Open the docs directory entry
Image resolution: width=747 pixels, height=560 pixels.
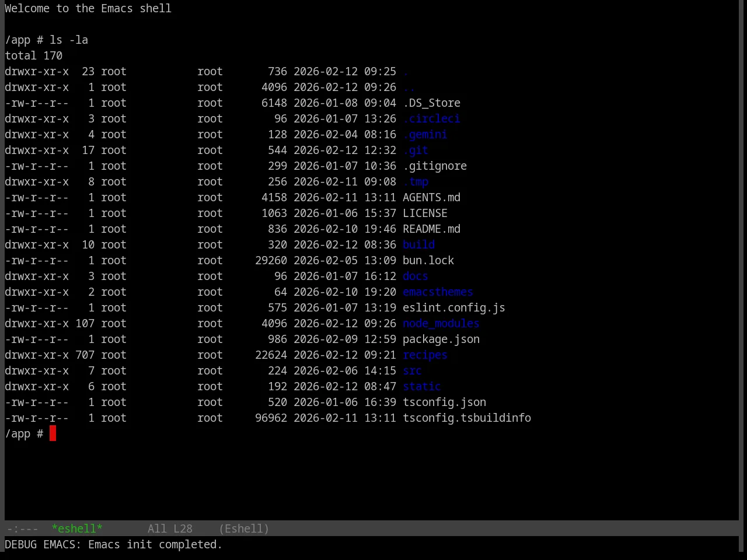[416, 276]
